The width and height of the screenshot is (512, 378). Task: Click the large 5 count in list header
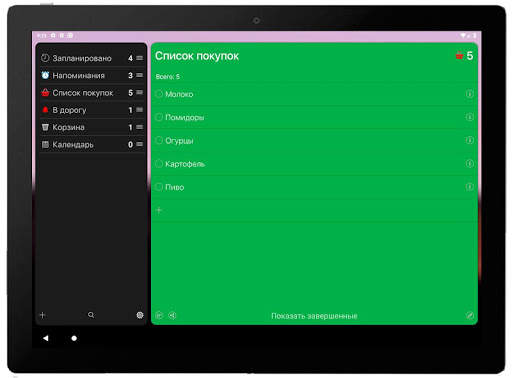tap(470, 56)
